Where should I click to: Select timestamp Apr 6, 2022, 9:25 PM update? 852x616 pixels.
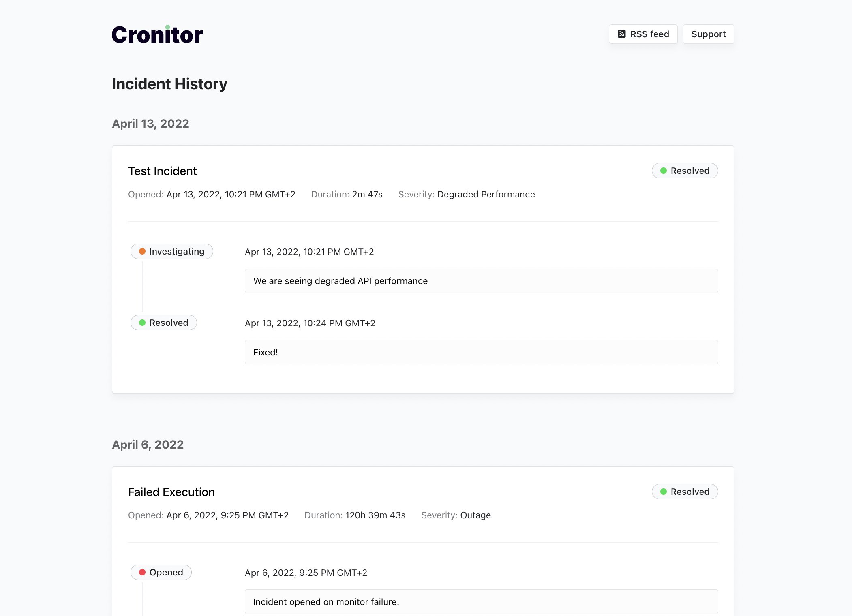(306, 573)
